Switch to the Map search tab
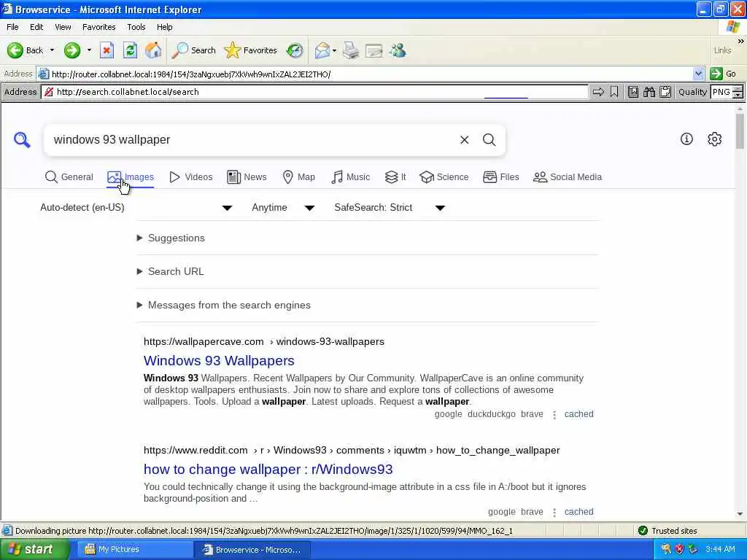The image size is (747, 560). [298, 177]
